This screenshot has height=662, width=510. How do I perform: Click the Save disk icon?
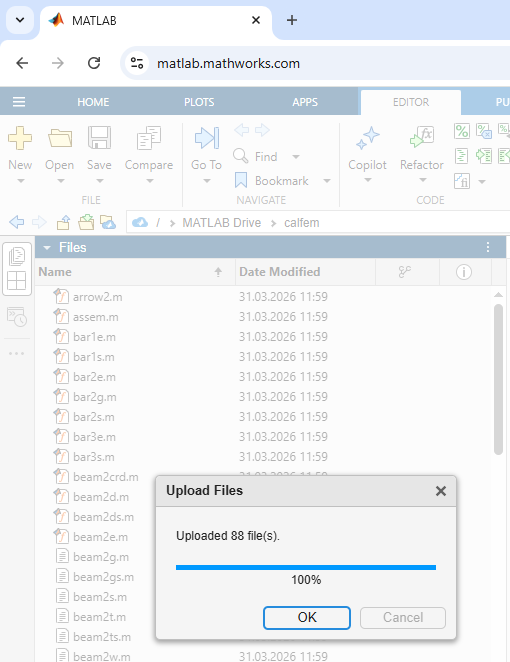pyautogui.click(x=99, y=138)
